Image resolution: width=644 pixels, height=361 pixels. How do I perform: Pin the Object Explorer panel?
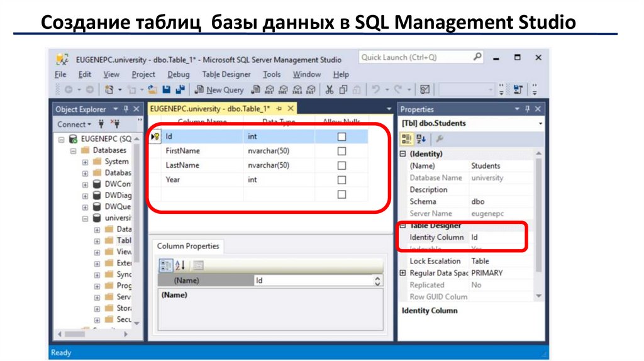pyautogui.click(x=126, y=109)
